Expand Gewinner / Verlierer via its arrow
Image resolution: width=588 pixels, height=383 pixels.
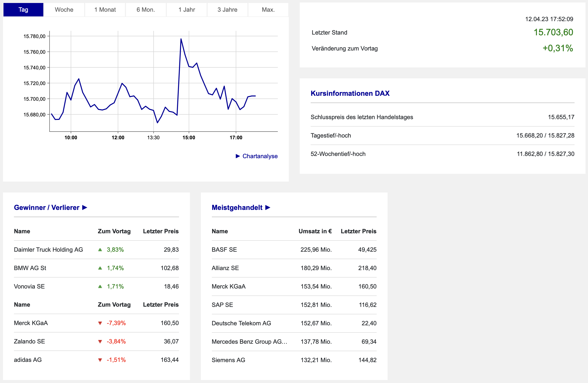point(85,207)
